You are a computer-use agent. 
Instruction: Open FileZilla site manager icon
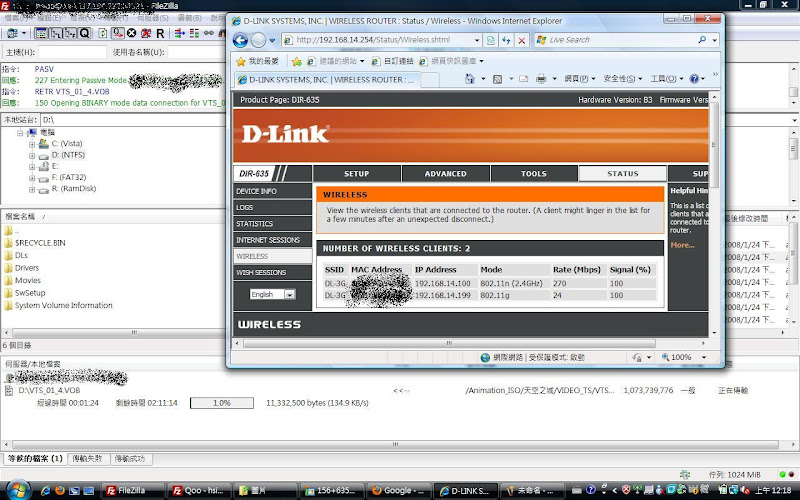click(11, 33)
